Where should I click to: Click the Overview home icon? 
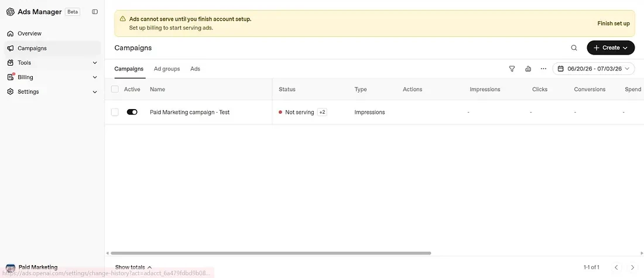click(x=11, y=33)
